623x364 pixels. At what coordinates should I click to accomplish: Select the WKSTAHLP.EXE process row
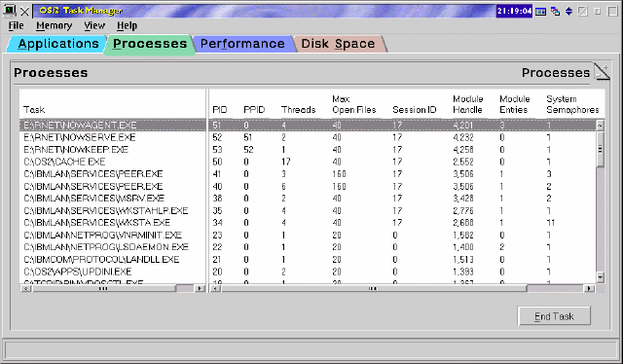tap(311, 210)
